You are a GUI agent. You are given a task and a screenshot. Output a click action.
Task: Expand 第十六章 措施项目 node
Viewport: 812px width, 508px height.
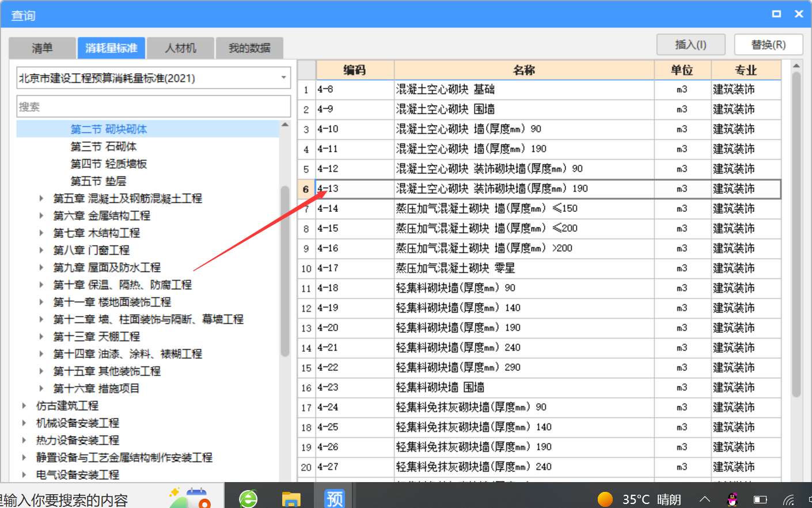pos(41,388)
